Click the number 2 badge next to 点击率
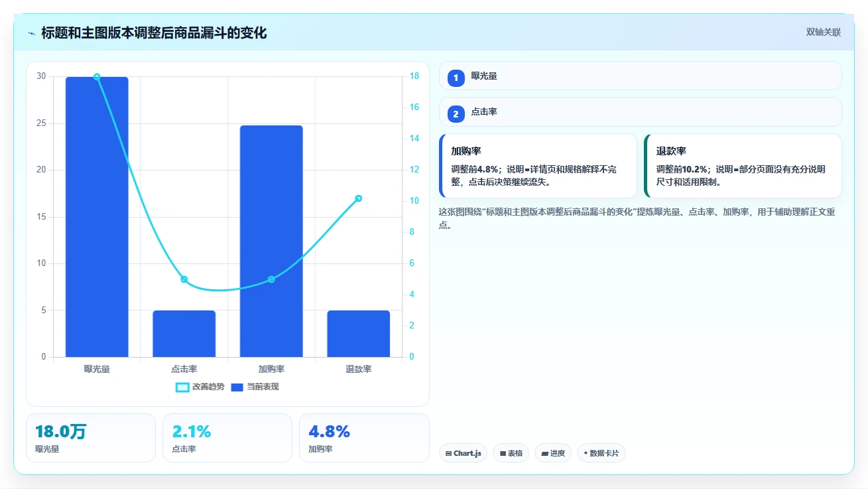Image resolution: width=868 pixels, height=489 pixels. coord(456,114)
